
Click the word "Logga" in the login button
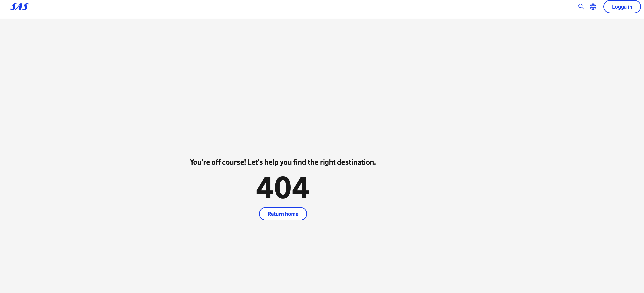[619, 7]
